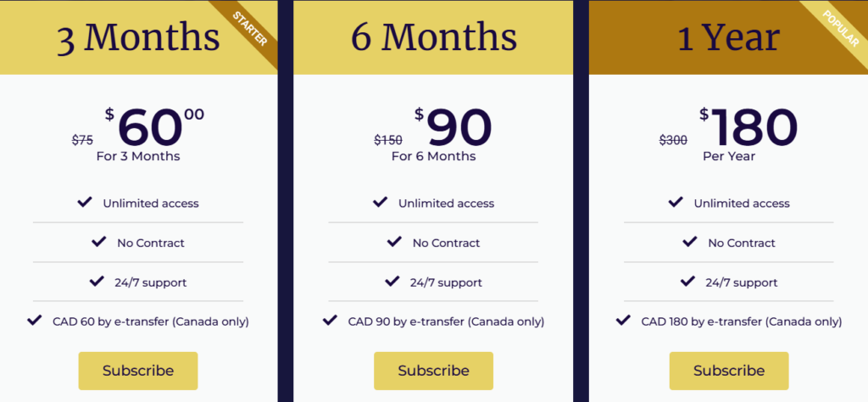868x402 pixels.
Task: Select the 1 Year plan heading
Action: (x=729, y=38)
